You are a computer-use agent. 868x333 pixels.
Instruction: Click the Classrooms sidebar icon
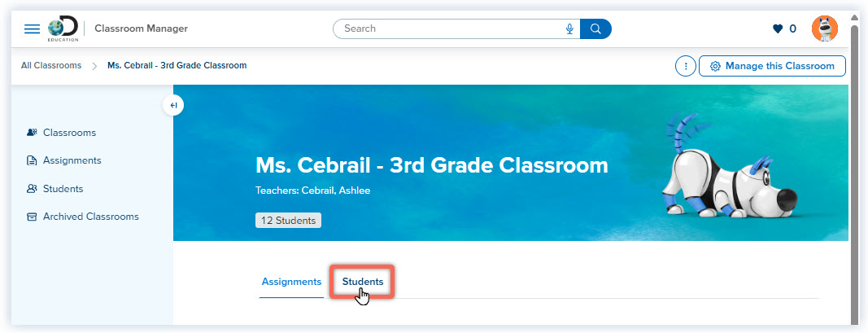click(x=32, y=133)
